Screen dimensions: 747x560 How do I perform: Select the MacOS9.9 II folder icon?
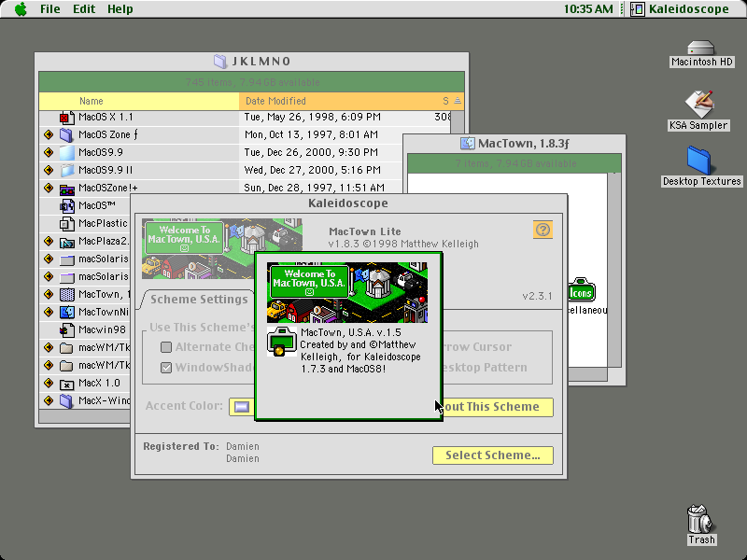coord(66,170)
